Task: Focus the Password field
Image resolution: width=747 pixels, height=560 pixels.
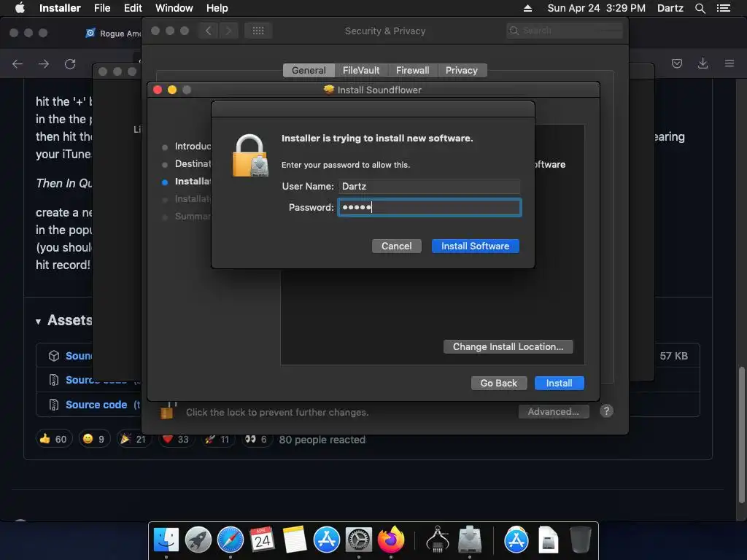Action: [x=429, y=208]
